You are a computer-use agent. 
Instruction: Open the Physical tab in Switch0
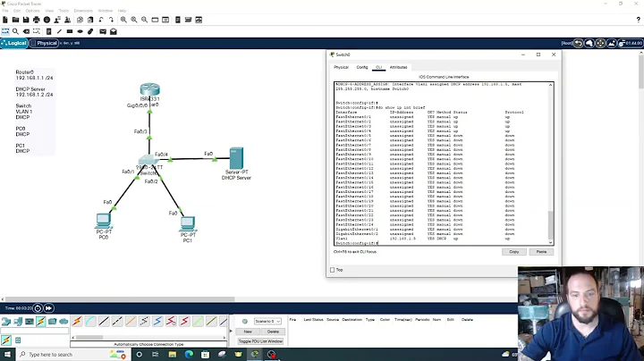pos(341,67)
